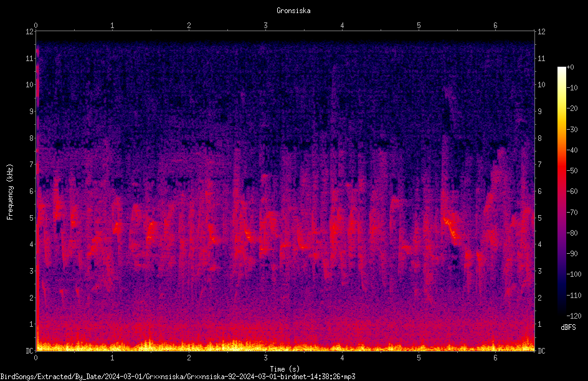Click the -50 level on dBFS color bar
The height and width of the screenshot is (381, 588).
pyautogui.click(x=572, y=171)
